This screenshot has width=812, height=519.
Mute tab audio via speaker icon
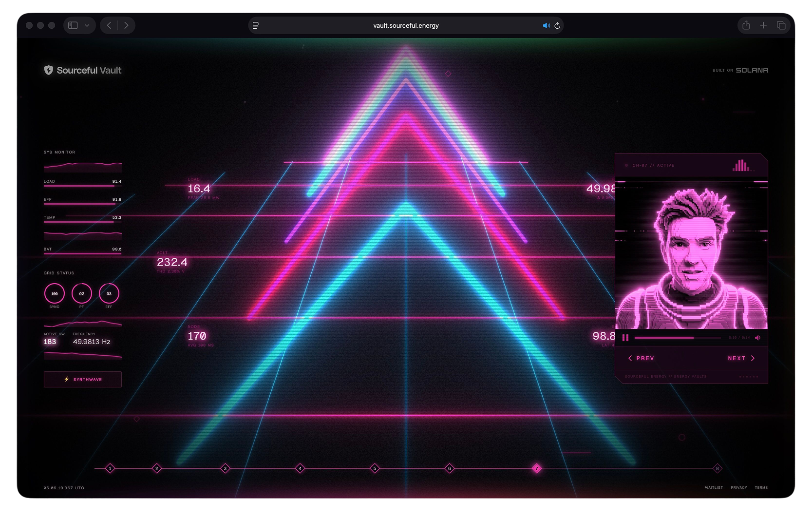click(x=546, y=25)
